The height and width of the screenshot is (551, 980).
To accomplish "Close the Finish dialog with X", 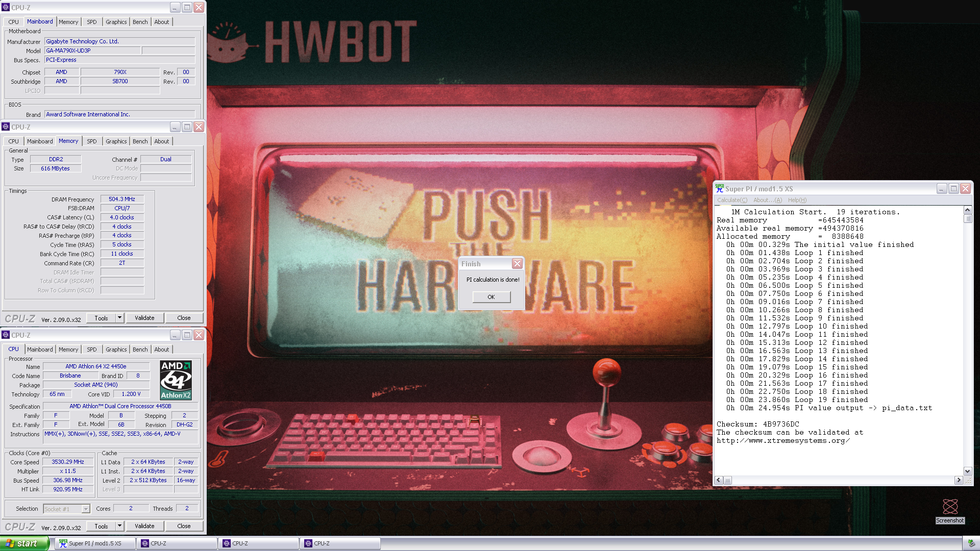I will tap(517, 263).
